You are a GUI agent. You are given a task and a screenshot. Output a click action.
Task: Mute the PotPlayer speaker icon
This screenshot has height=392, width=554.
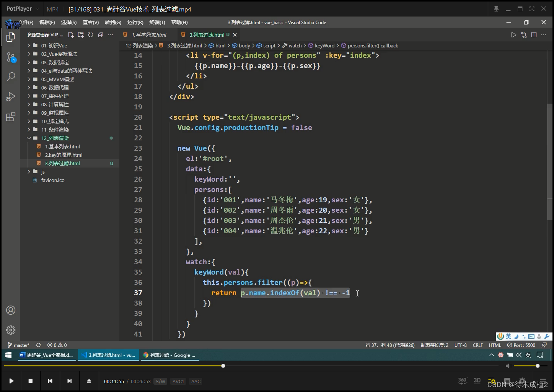tap(508, 366)
